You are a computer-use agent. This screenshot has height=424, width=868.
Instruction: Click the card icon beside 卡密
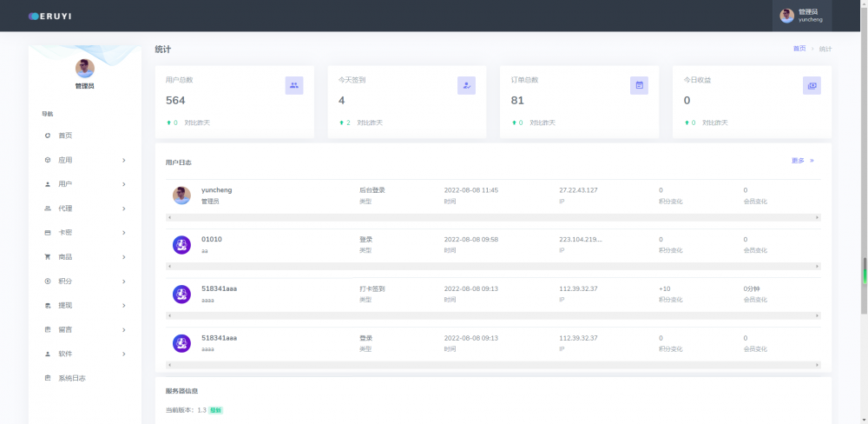[47, 233]
